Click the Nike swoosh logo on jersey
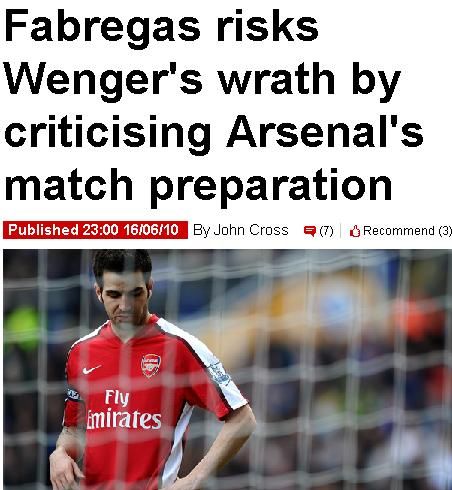This screenshot has height=490, width=452. (x=91, y=370)
